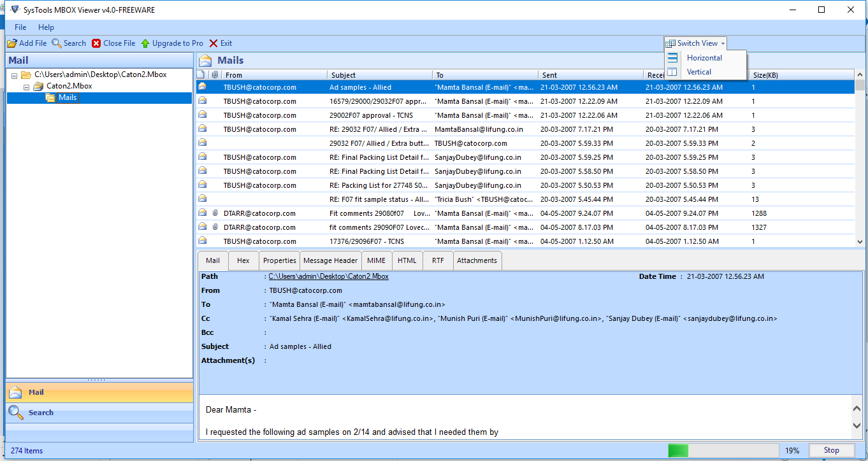Open the Caton2.Mbox path link
Screen dimensions: 868x461
[328, 276]
